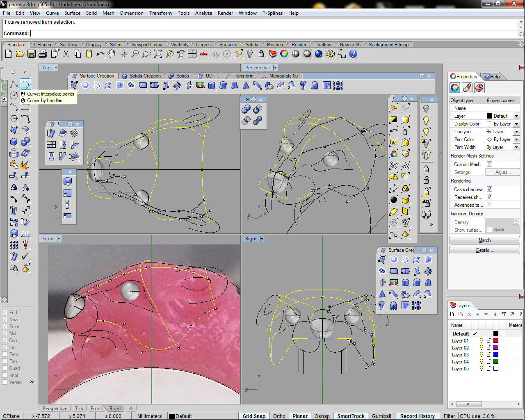Click the Options gear icon in toolbar
Viewport: 525px width, 420px height.
[x=330, y=54]
